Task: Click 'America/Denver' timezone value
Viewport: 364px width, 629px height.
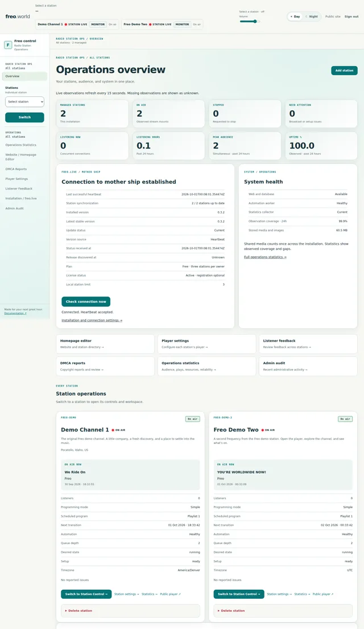Action: pyautogui.click(x=189, y=570)
